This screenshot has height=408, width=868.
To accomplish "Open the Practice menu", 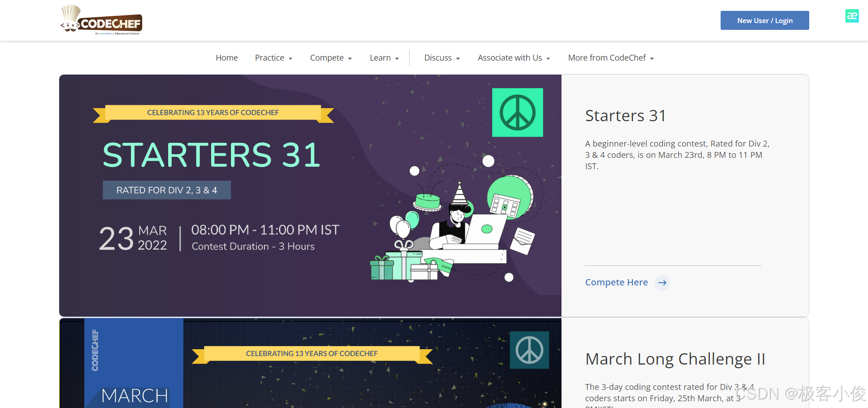I will coord(274,58).
